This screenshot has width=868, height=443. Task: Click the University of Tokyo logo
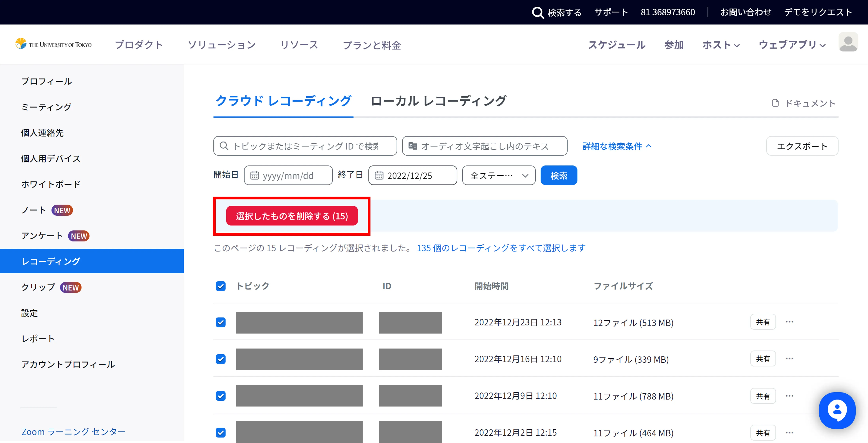(54, 44)
